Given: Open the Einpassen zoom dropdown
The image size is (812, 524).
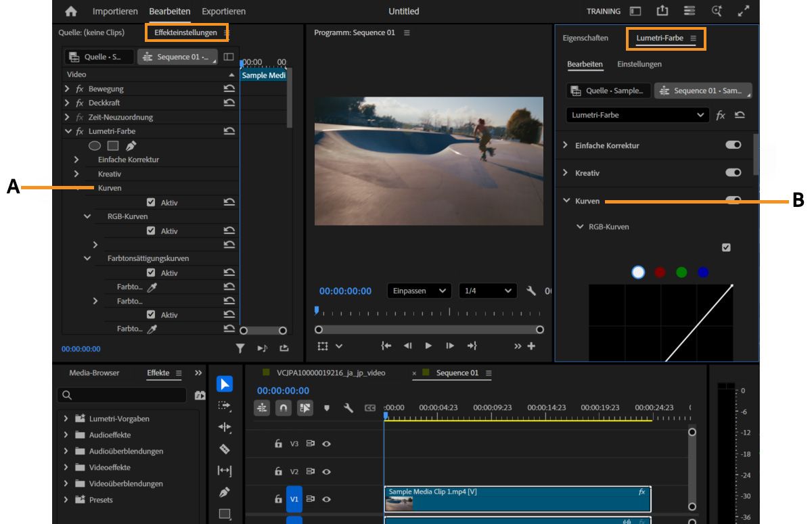Looking at the screenshot, I should pyautogui.click(x=419, y=291).
